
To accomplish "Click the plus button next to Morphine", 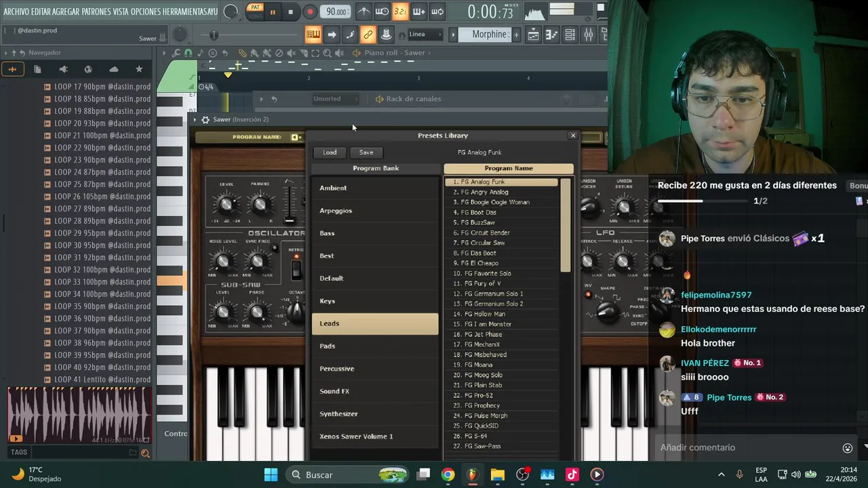I will tap(516, 35).
